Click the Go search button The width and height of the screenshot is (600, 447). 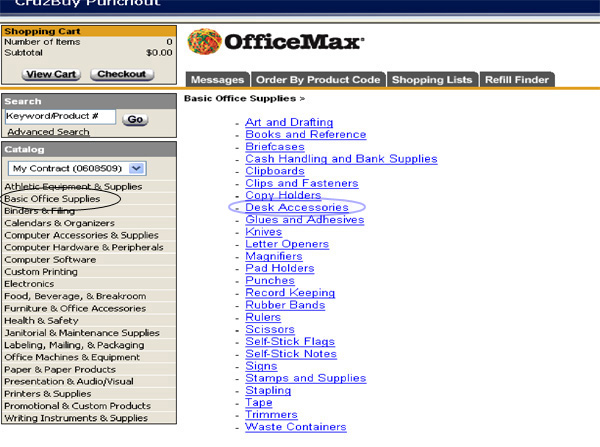(135, 119)
